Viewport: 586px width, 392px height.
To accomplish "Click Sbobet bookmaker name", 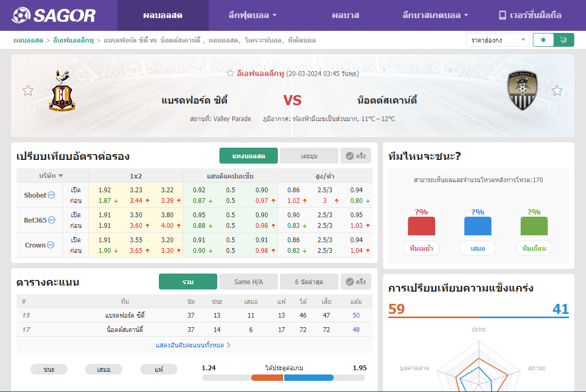I will 35,195.
